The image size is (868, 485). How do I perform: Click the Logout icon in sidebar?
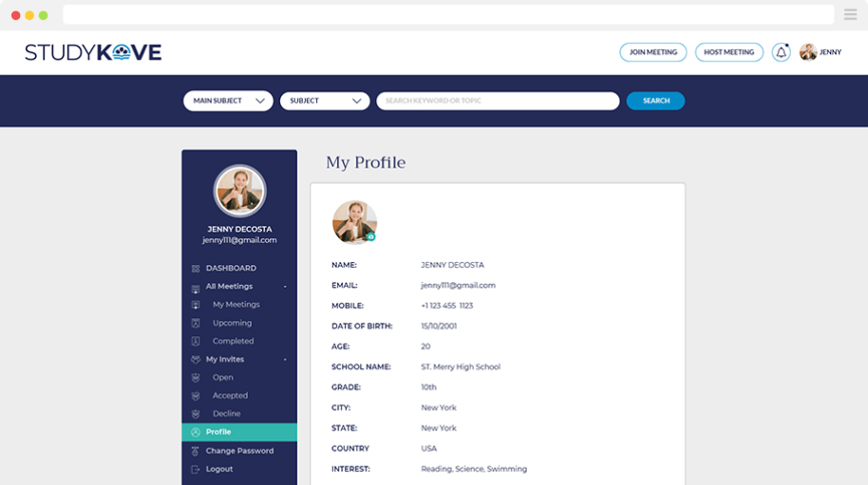[196, 470]
